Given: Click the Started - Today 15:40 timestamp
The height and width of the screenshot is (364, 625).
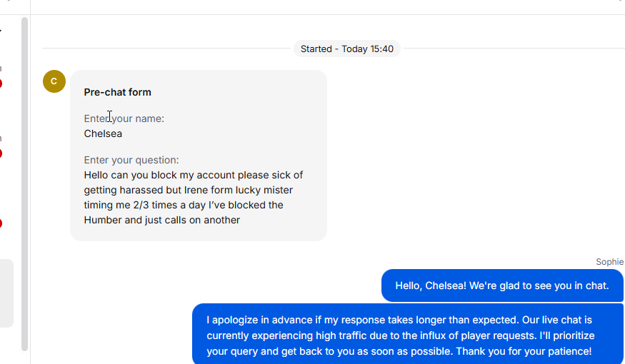Looking at the screenshot, I should [x=346, y=49].
